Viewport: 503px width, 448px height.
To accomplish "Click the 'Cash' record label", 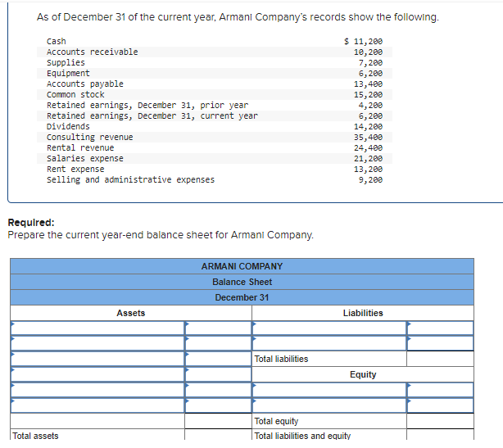I will pyautogui.click(x=57, y=42).
